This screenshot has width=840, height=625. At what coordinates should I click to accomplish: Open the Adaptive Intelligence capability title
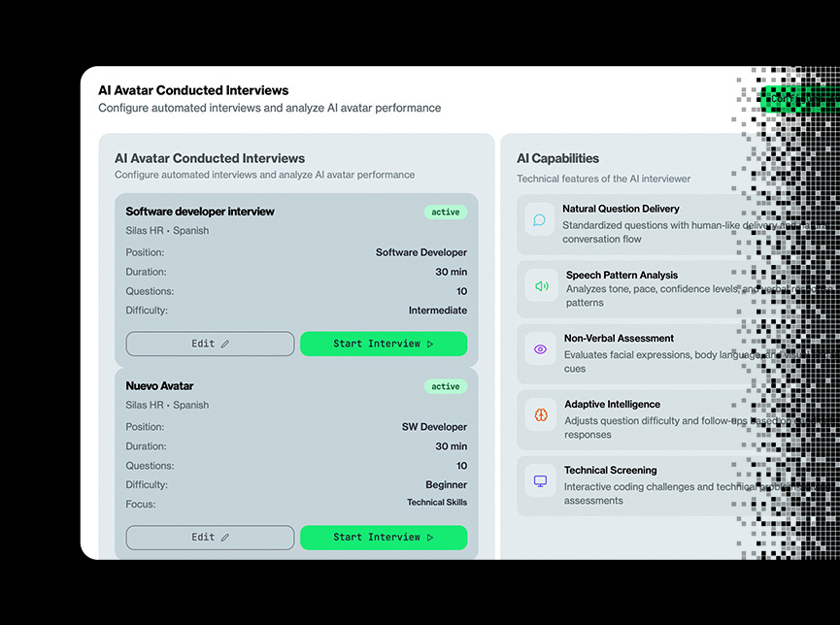click(x=612, y=404)
